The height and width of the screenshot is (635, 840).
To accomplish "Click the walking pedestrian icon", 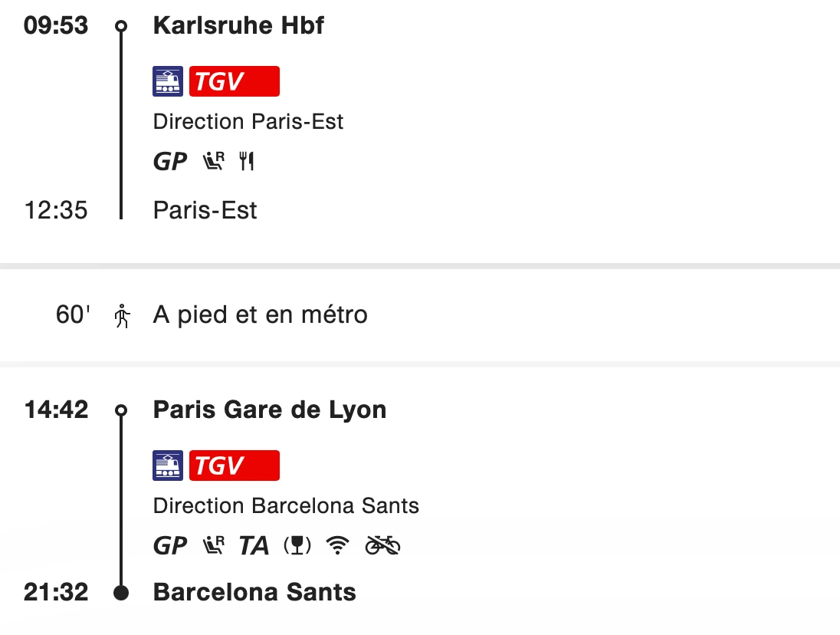I will (x=122, y=315).
